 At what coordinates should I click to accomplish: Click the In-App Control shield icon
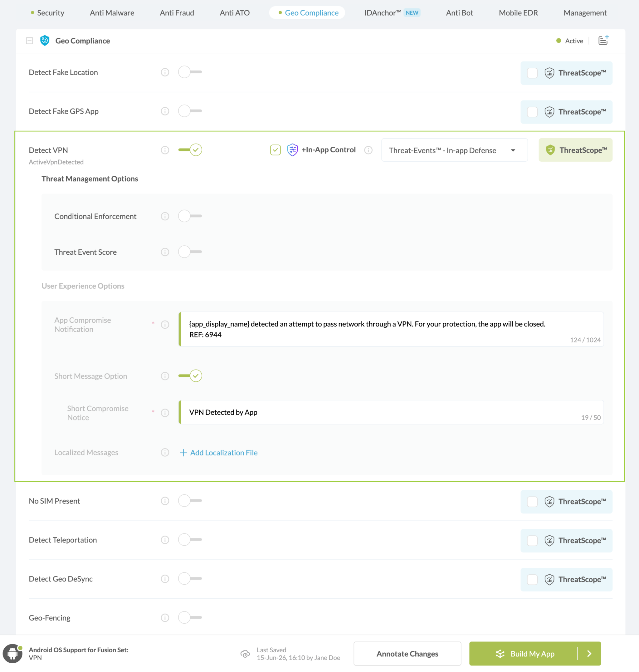tap(292, 150)
